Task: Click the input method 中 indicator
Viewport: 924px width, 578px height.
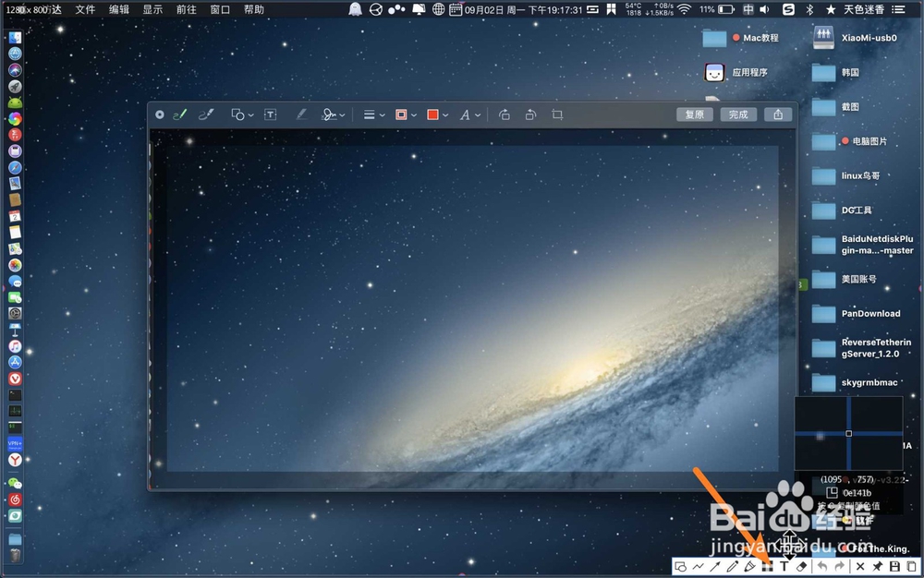Action: [748, 9]
